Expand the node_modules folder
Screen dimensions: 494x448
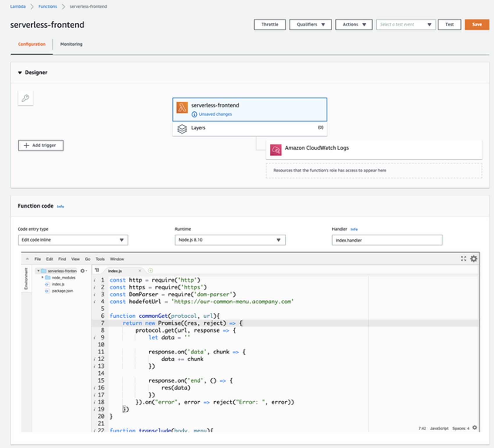coord(42,278)
